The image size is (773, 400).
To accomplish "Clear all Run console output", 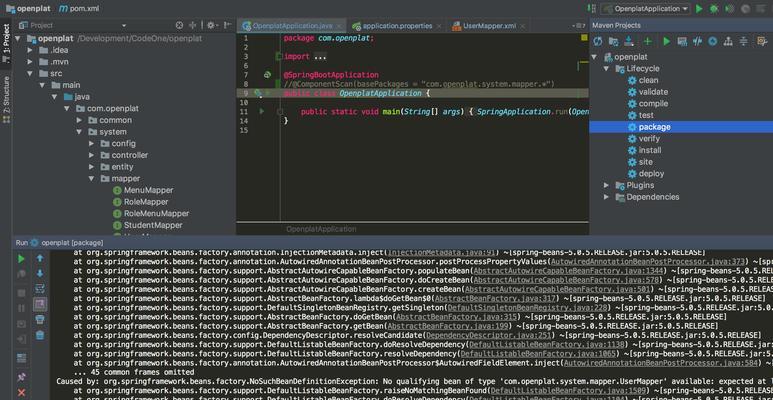I will pyautogui.click(x=40, y=335).
